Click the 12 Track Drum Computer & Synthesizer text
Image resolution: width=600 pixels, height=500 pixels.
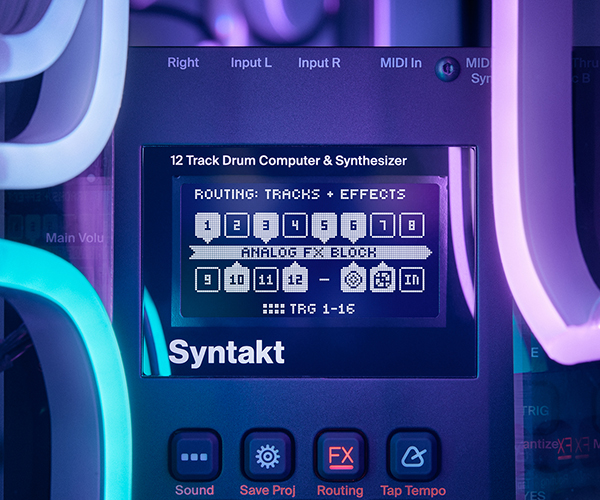coord(289,161)
